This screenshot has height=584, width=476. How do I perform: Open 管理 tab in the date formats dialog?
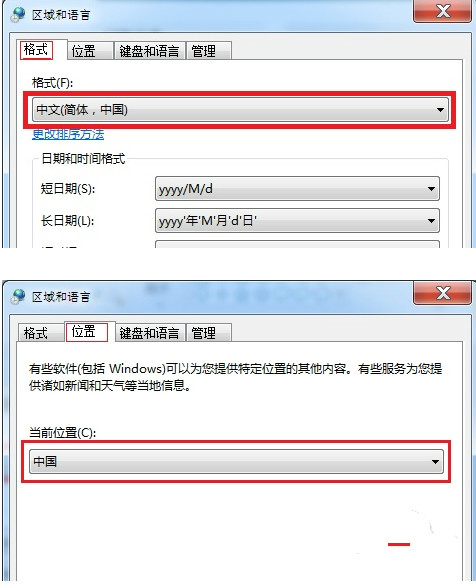(x=209, y=51)
